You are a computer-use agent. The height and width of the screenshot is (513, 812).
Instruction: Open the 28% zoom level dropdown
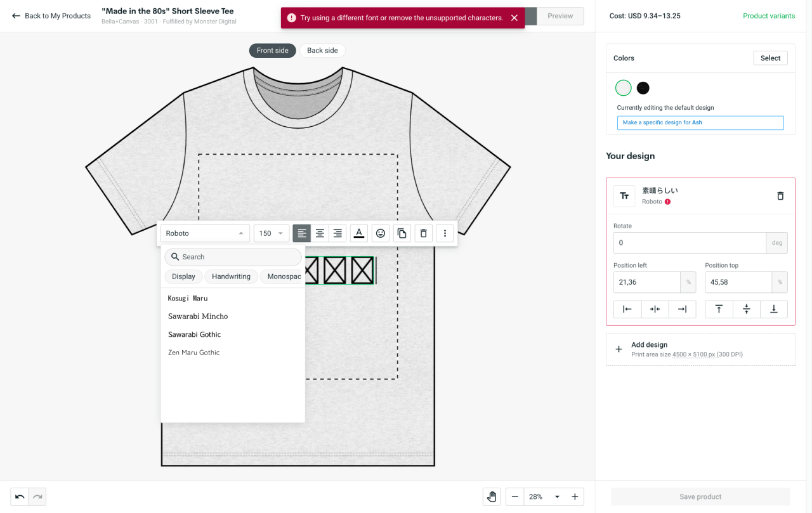click(x=545, y=497)
